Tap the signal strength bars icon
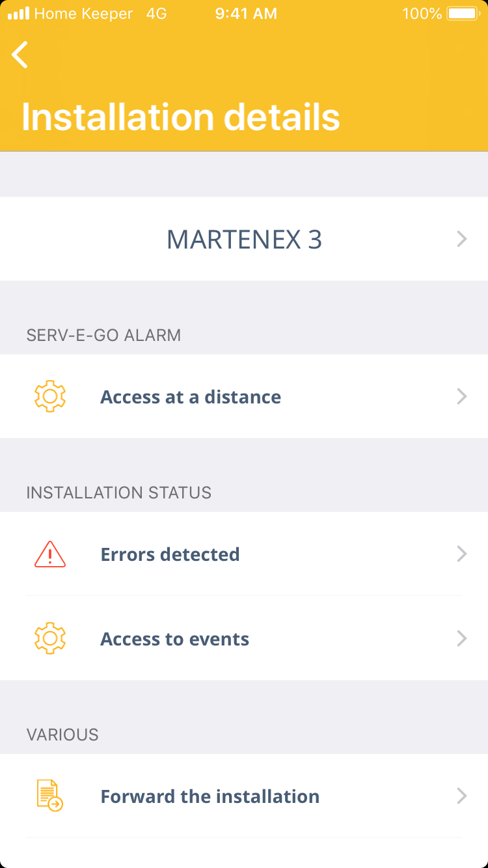Screen dimensions: 488x868 18,14
